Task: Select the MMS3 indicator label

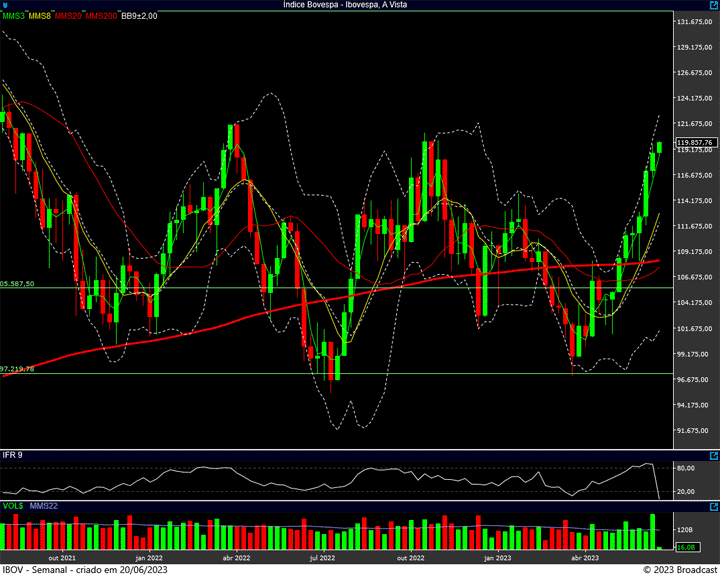Action: [14, 16]
